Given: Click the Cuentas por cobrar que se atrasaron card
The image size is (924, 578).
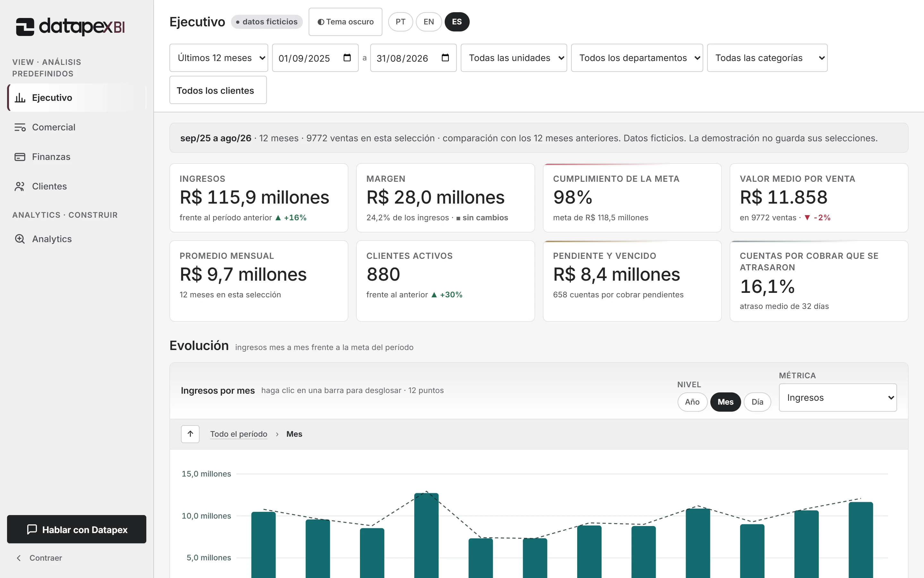Looking at the screenshot, I should point(819,281).
